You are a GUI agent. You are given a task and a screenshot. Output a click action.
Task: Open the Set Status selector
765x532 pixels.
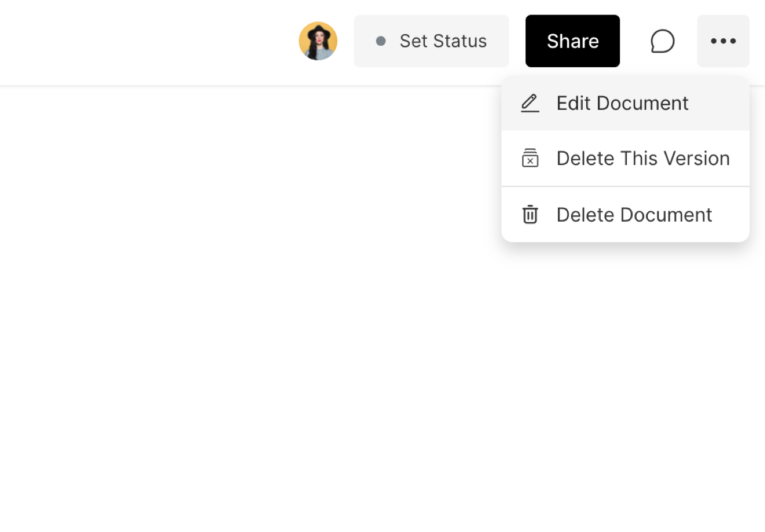(431, 41)
